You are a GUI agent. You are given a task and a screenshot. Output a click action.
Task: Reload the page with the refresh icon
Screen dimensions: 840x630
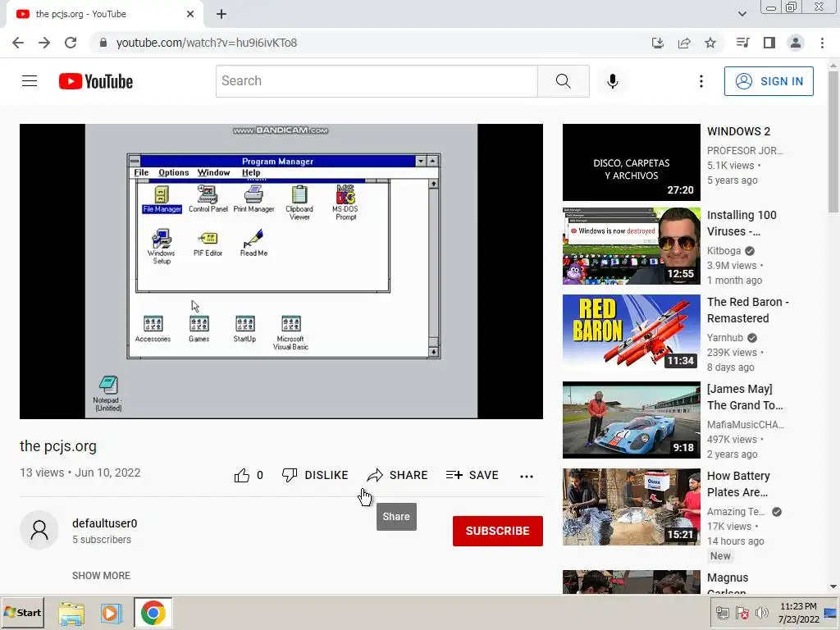point(71,43)
